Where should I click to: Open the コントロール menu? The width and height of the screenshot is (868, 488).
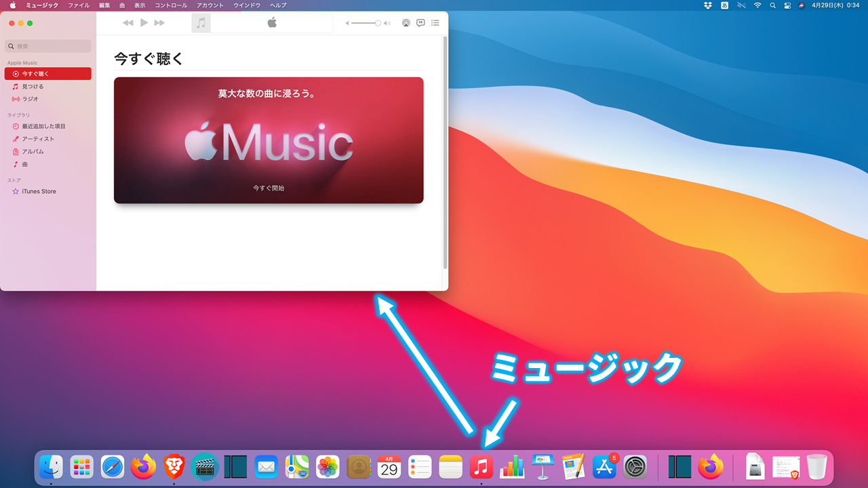click(171, 5)
